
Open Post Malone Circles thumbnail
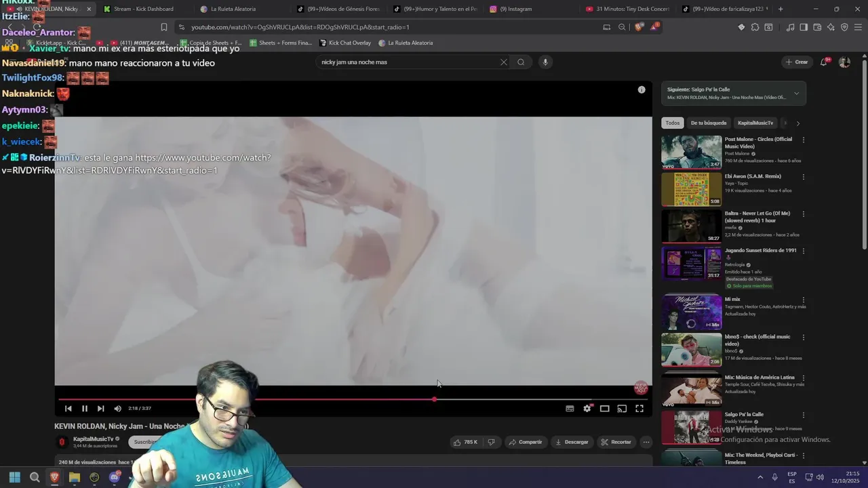(x=692, y=152)
